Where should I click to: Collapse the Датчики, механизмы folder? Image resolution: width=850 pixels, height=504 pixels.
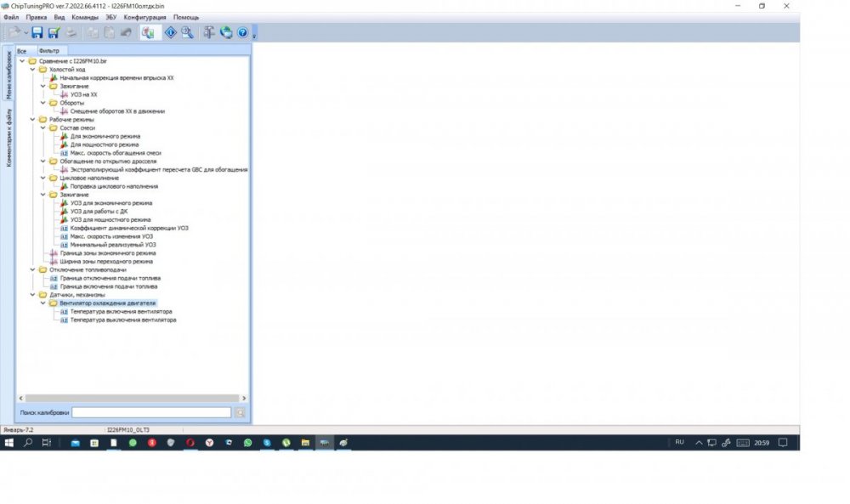point(32,295)
